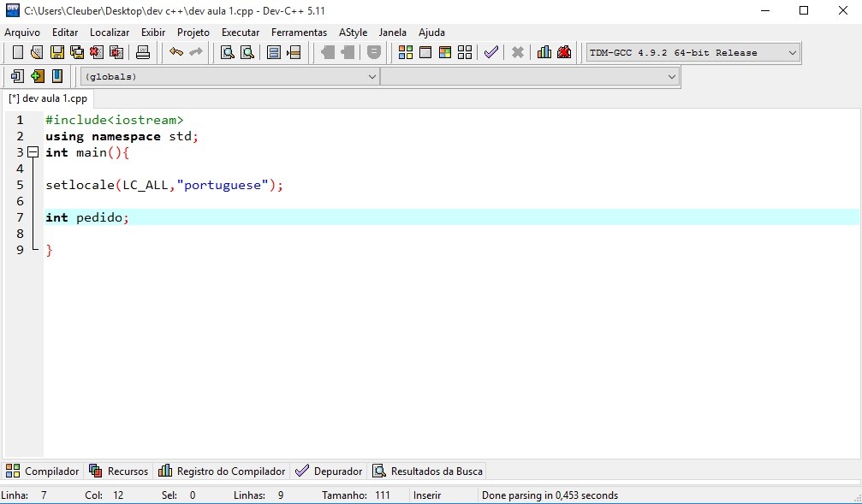Click the Delete Profiling red icon
Viewport: 862px width, 504px height.
point(563,51)
